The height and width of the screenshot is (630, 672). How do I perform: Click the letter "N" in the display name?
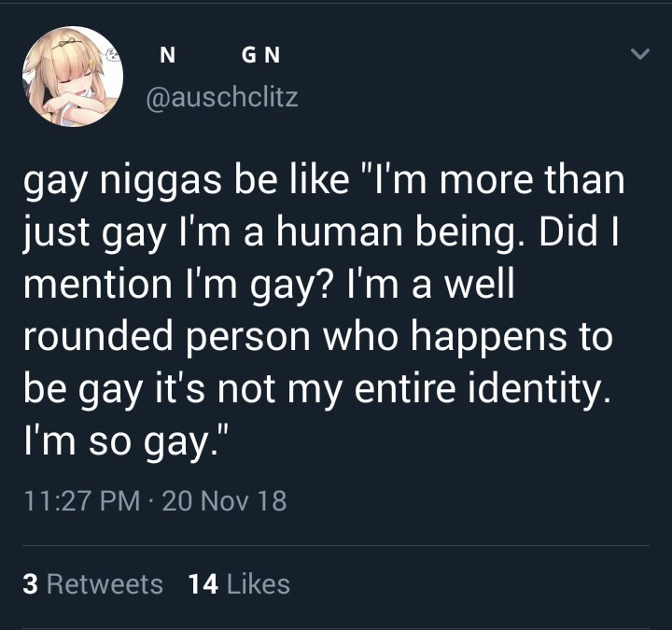pos(166,56)
